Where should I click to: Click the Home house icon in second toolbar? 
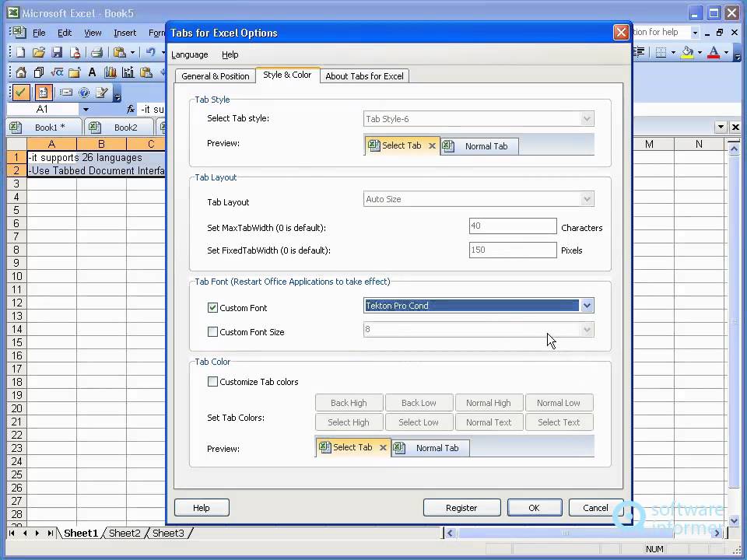(x=20, y=72)
